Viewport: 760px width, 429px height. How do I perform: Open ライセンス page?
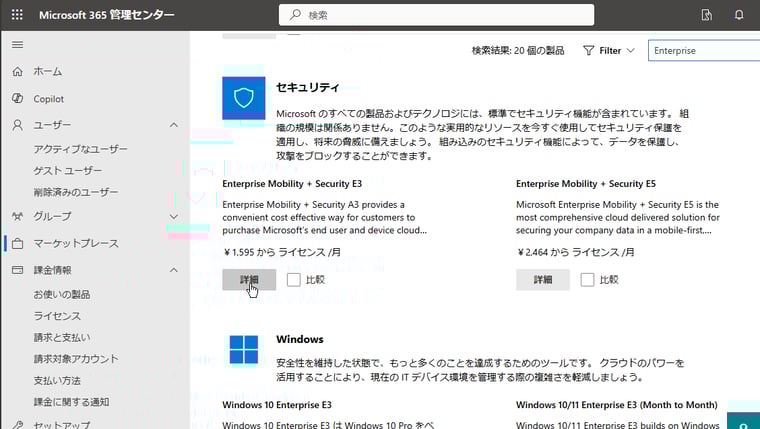click(57, 316)
